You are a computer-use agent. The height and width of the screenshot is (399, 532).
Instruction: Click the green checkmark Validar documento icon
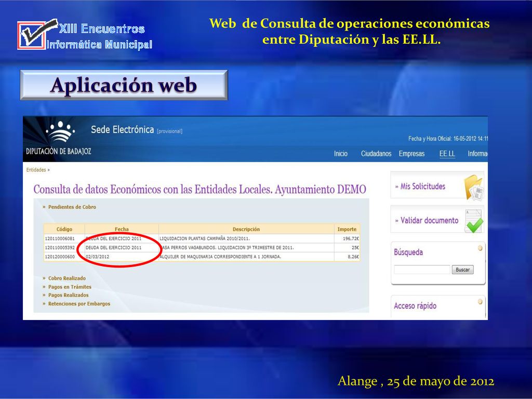[474, 221]
